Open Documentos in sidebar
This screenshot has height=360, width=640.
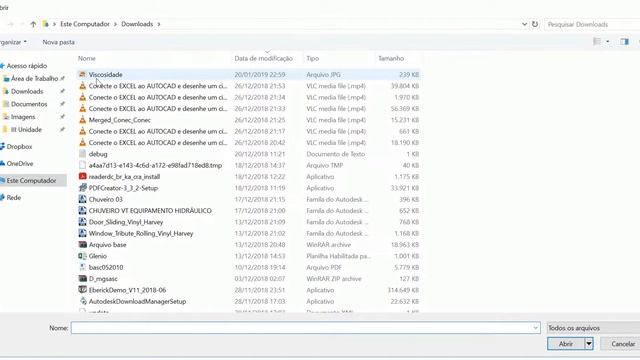pyautogui.click(x=29, y=104)
